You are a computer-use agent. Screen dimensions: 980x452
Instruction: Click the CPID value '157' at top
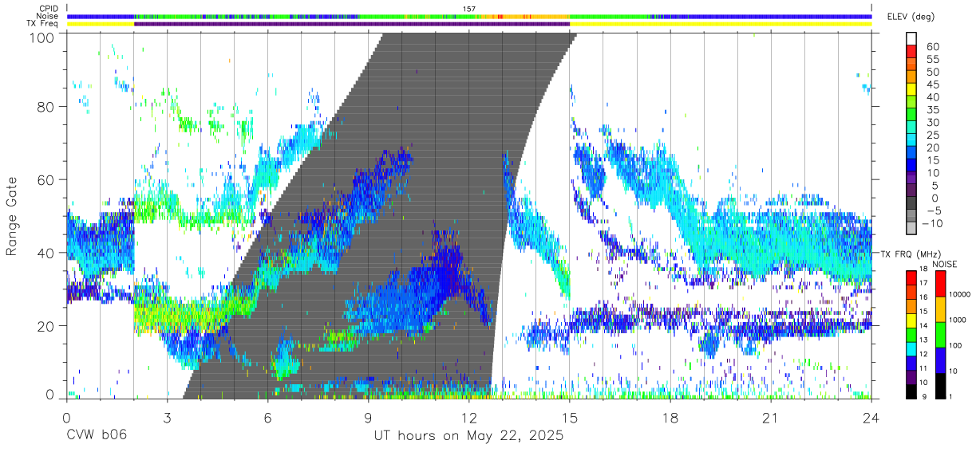469,9
